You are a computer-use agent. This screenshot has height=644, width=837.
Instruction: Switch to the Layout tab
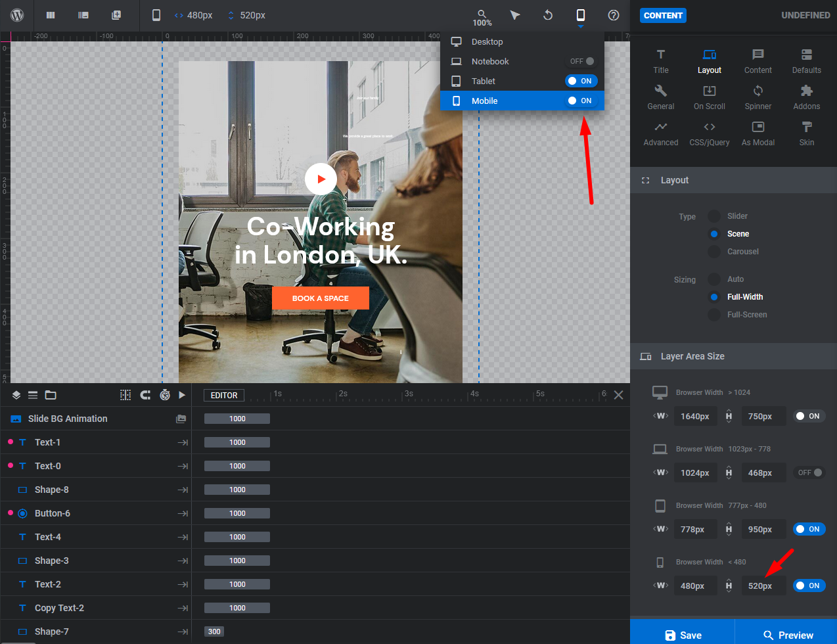point(710,61)
